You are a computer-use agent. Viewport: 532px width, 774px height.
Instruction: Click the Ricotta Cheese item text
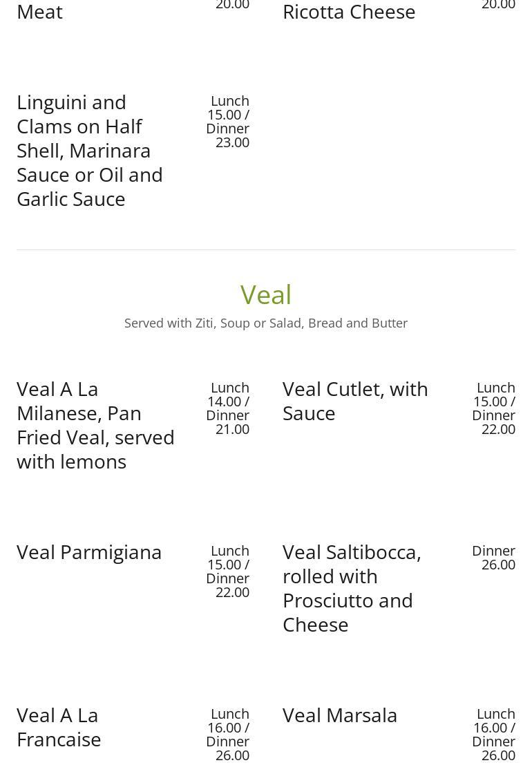click(349, 12)
